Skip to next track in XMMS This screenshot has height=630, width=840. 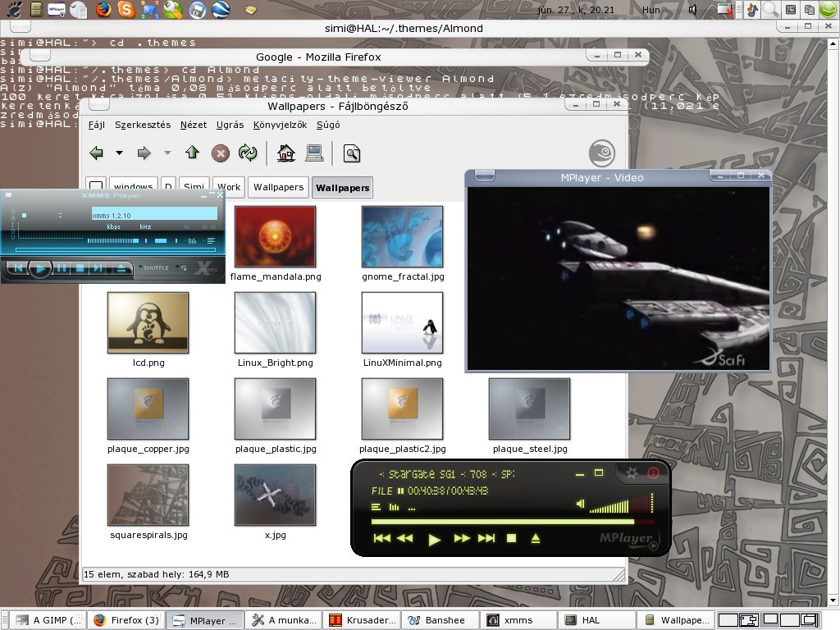coord(98,268)
